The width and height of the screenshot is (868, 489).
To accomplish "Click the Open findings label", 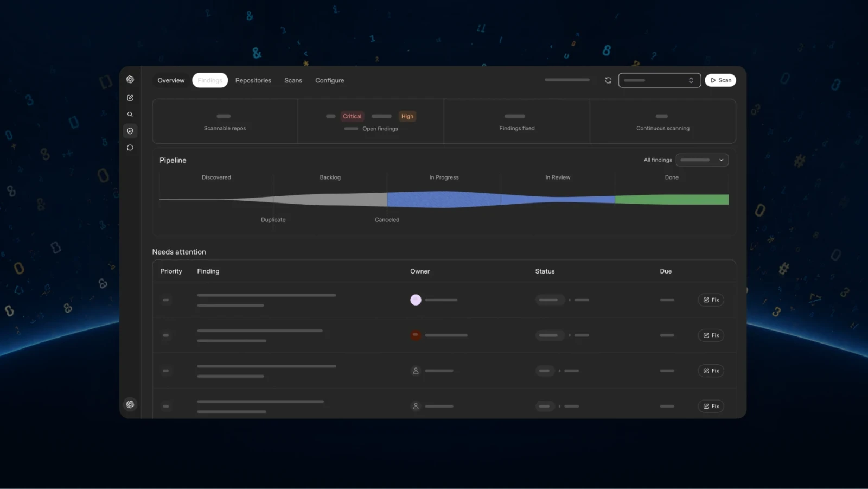I will [380, 129].
